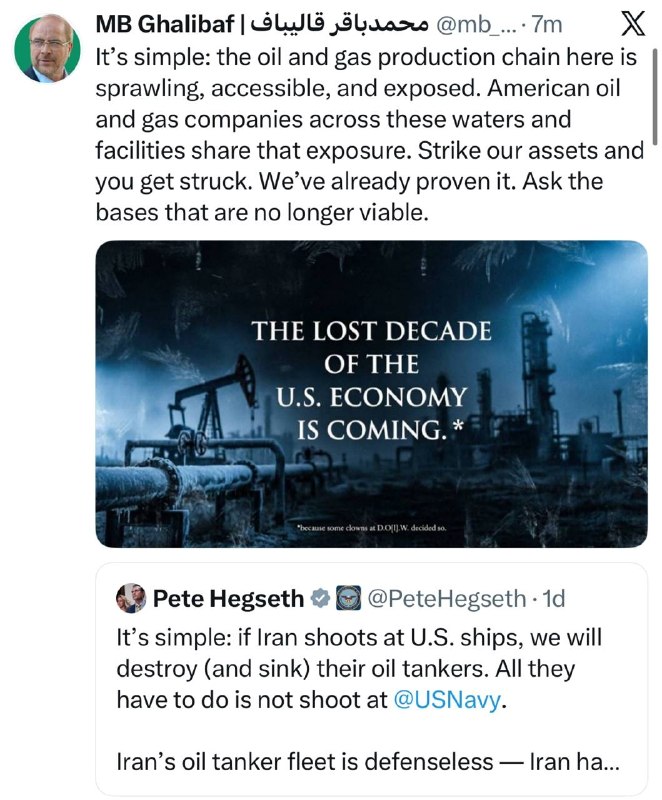Click the 1d timestamp on quoted post

[553, 598]
